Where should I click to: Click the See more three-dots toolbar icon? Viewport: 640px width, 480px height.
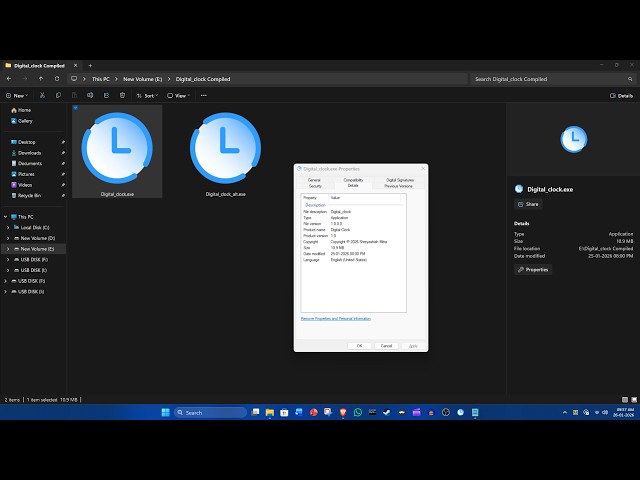tap(204, 95)
